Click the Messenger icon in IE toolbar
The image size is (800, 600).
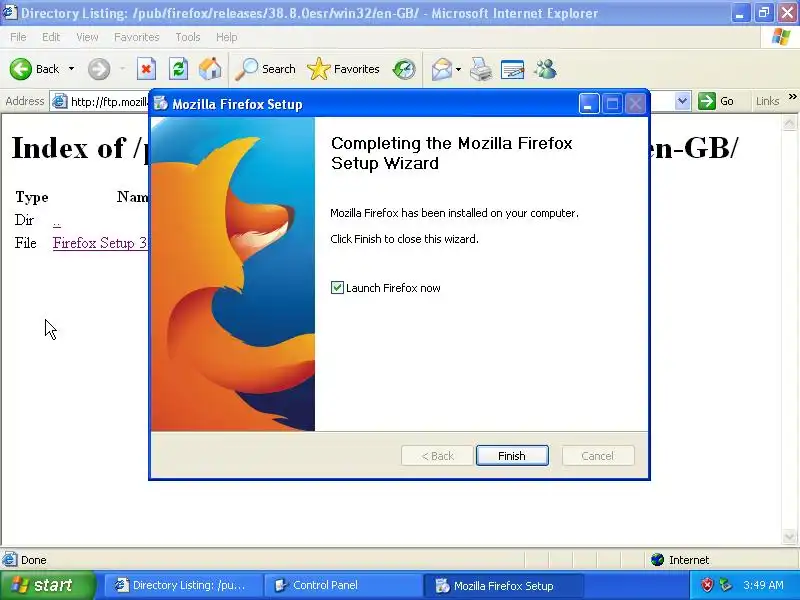click(x=545, y=69)
